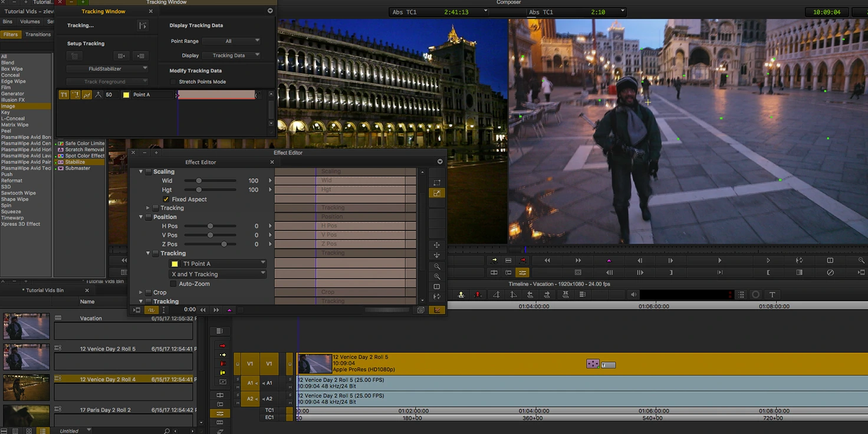Enable Stretch Points Mode checkbox
This screenshot has width=868, height=434.
click(173, 82)
